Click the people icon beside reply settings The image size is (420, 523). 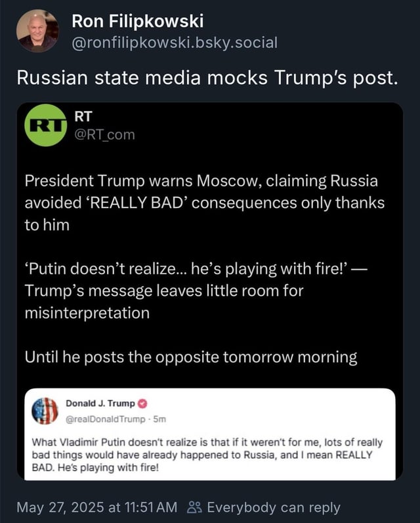(x=194, y=507)
